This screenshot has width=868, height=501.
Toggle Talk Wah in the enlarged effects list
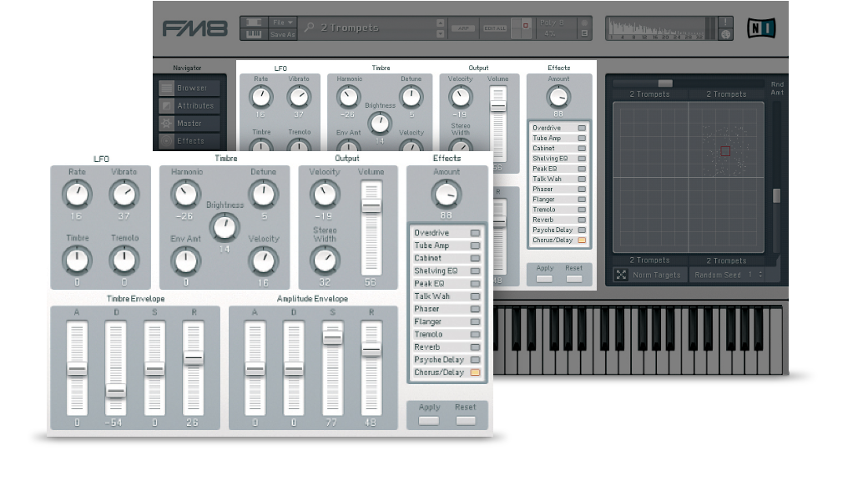click(475, 296)
